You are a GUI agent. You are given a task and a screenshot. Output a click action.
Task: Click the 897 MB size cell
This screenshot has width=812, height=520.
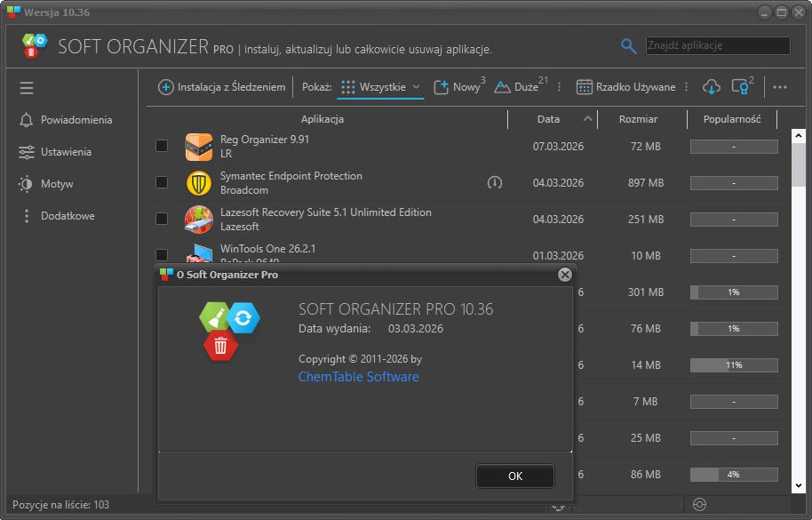click(646, 183)
